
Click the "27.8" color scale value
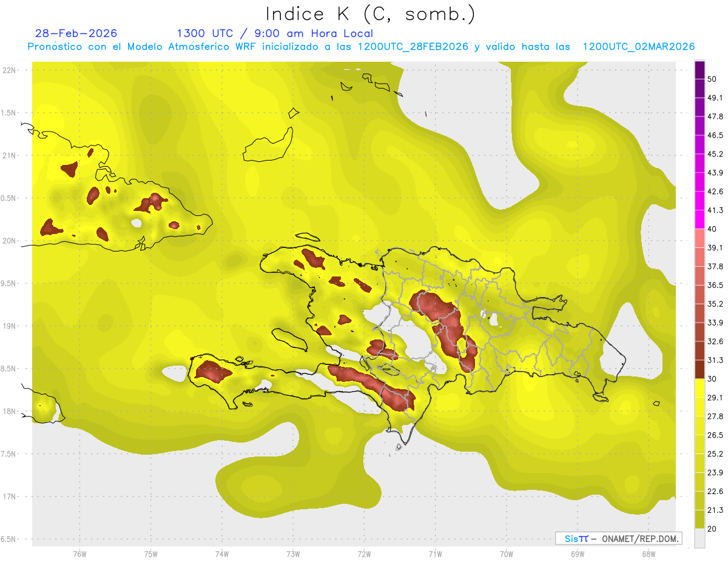716,416
